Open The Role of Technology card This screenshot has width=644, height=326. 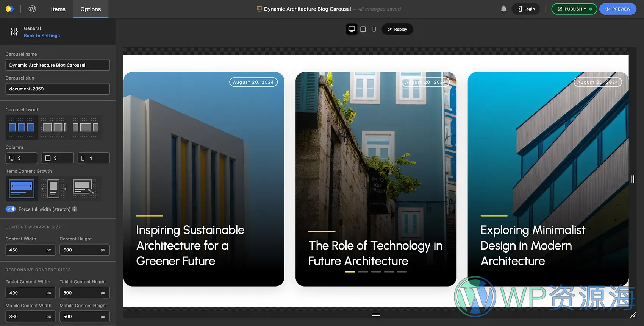[x=376, y=179]
